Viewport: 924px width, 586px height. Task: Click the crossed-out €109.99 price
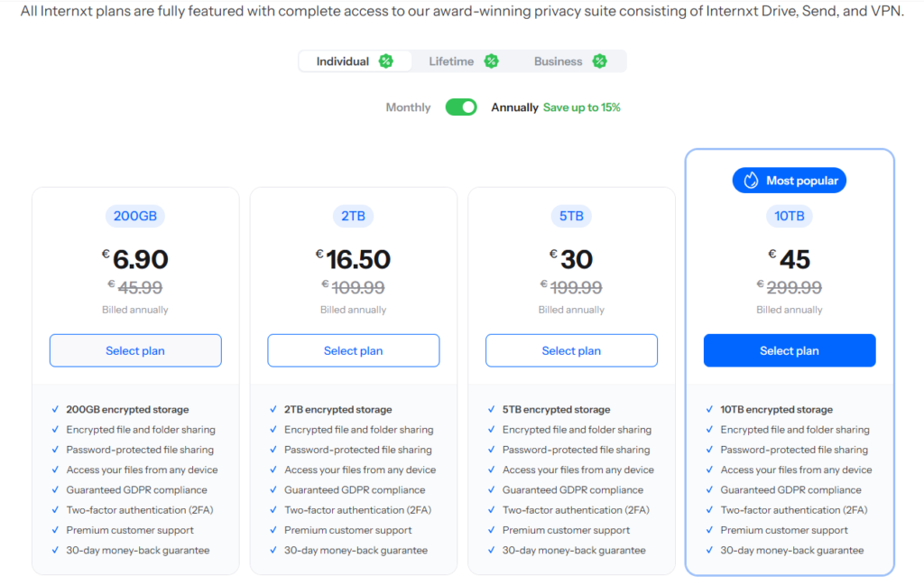click(x=353, y=287)
